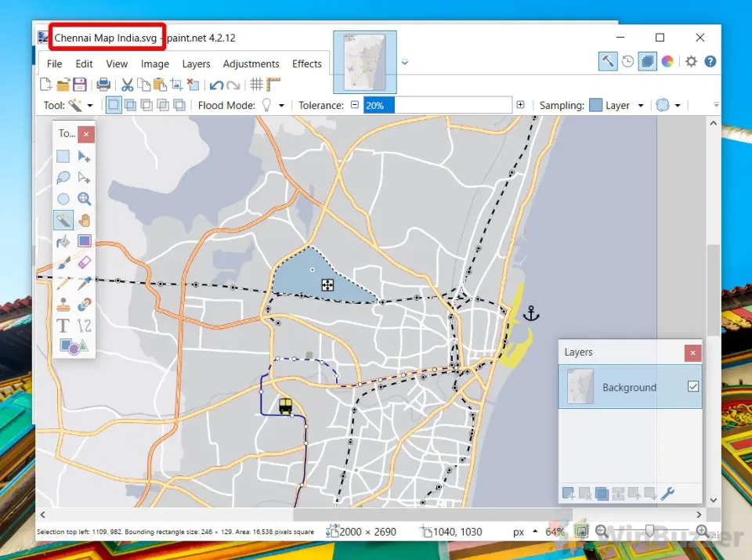Uncheck the Background layer visibility checkbox
Viewport: 752px width, 560px height.
[x=692, y=387]
